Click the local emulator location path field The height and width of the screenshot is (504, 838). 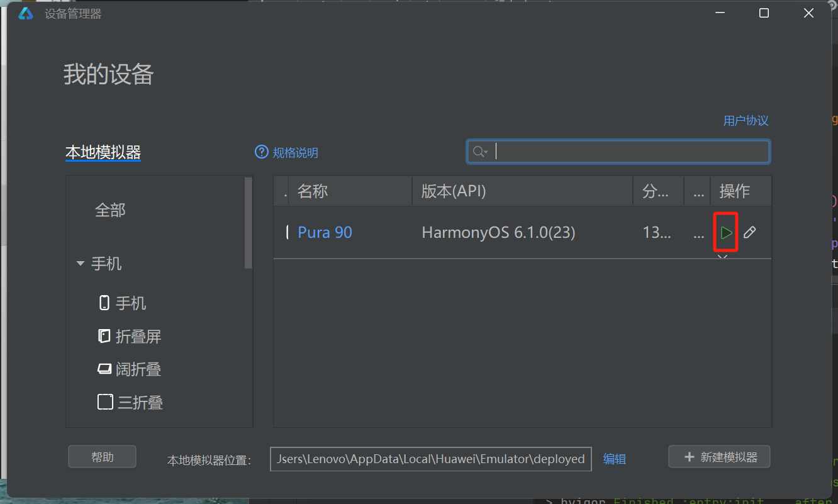click(x=431, y=459)
